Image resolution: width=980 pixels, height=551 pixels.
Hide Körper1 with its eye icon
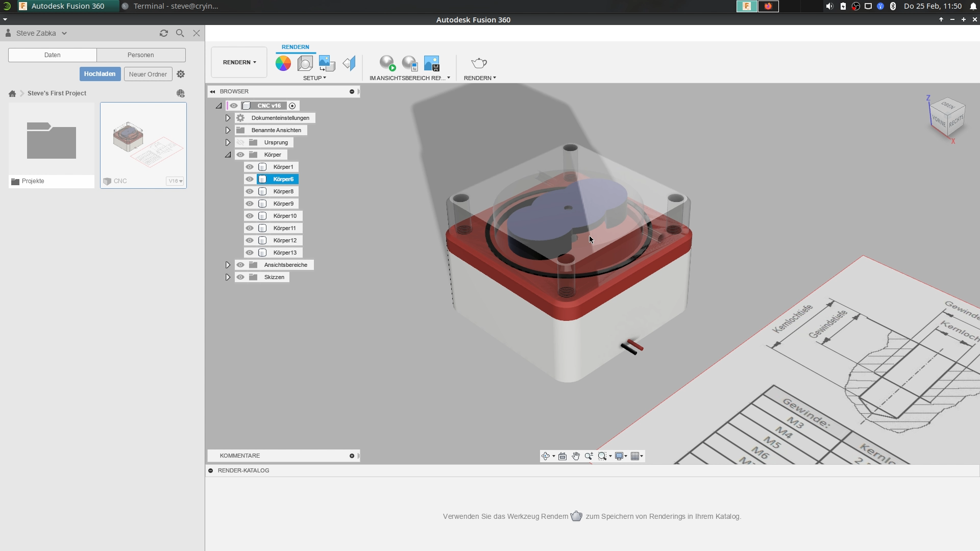tap(250, 167)
